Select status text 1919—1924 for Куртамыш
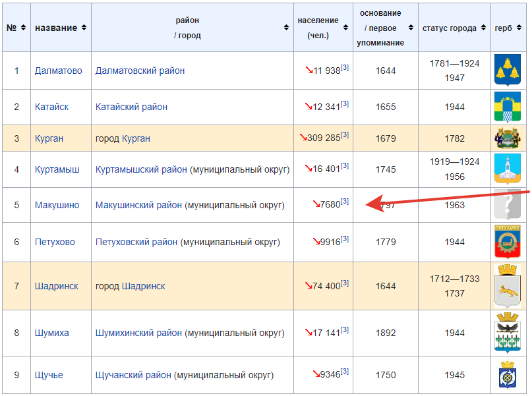532x396 pixels. [455, 161]
